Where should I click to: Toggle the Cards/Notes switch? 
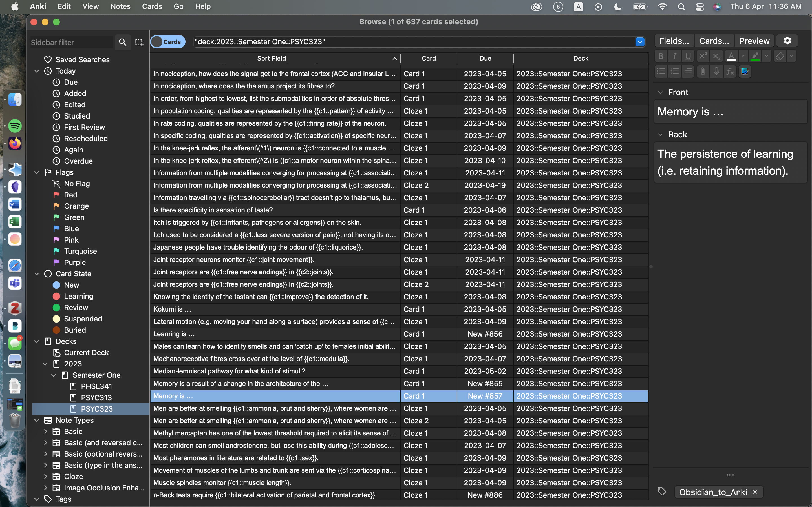point(168,42)
